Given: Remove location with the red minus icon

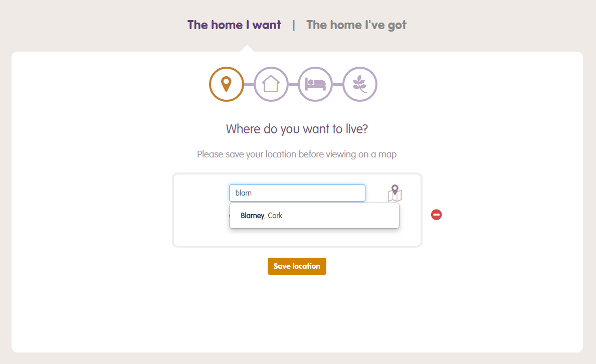Looking at the screenshot, I should 436,215.
